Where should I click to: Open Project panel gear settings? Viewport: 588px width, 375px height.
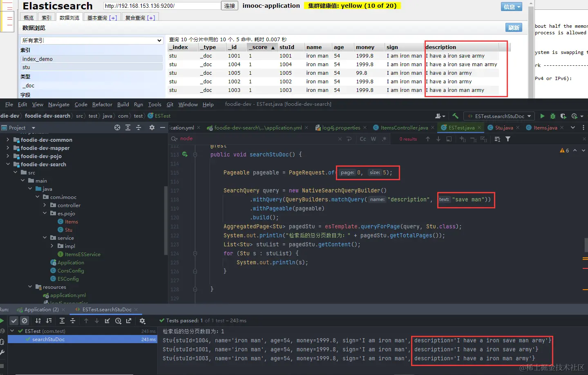click(x=152, y=128)
